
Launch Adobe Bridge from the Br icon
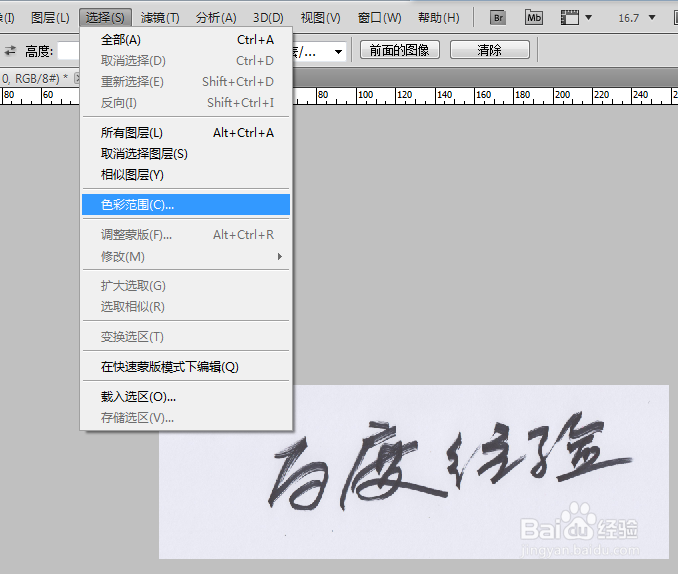[x=498, y=18]
